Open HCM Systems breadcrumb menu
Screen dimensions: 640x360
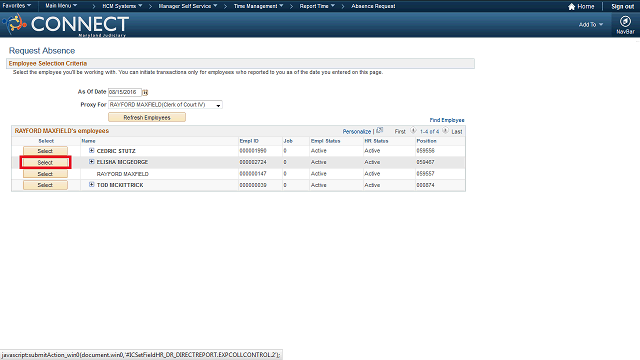pyautogui.click(x=122, y=6)
